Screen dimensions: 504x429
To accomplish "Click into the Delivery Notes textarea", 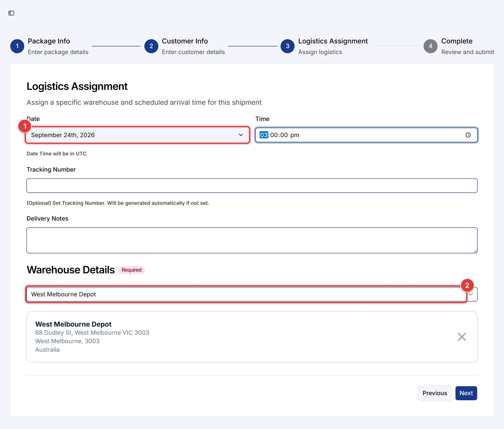I will pyautogui.click(x=252, y=240).
